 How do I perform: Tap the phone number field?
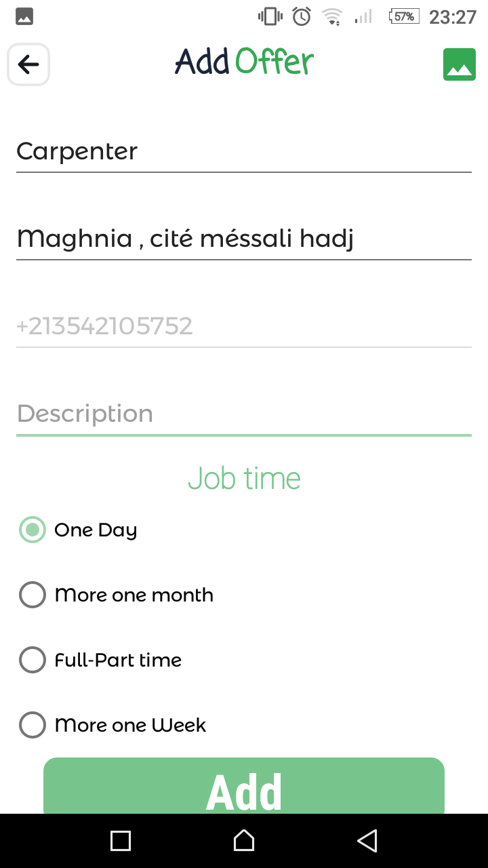click(x=244, y=326)
